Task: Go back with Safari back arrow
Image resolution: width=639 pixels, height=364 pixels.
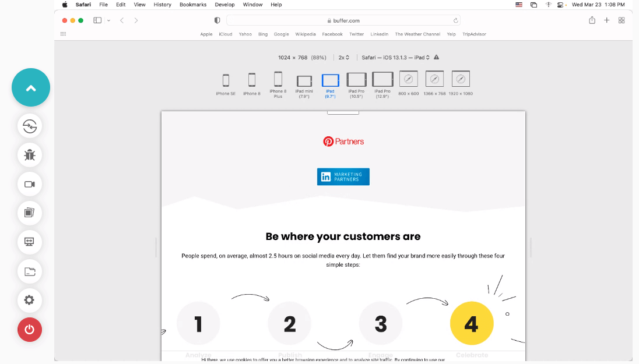Action: [122, 20]
